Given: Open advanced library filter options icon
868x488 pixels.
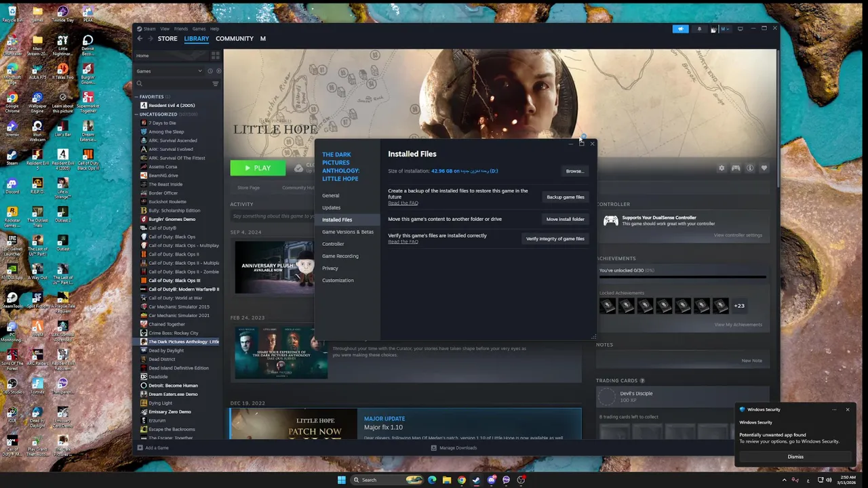Looking at the screenshot, I should (216, 84).
